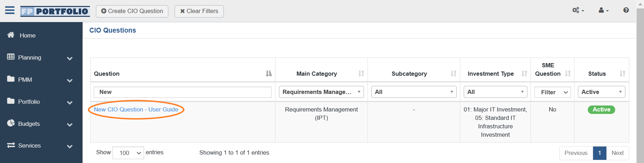Viewport: 644px width, 163px height.
Task: Open the hamburger navigation menu
Action: pos(10,10)
